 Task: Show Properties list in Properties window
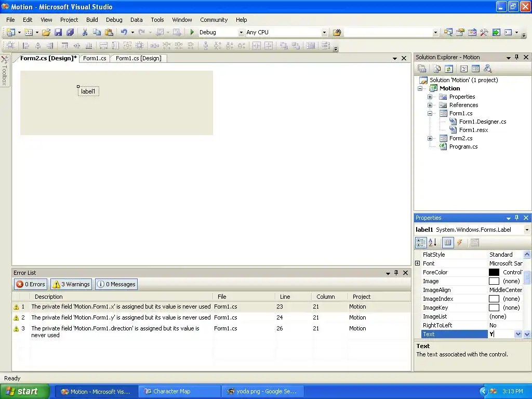pos(448,242)
